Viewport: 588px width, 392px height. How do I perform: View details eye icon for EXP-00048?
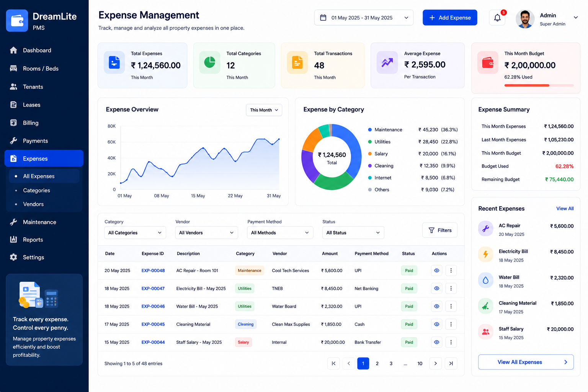pos(436,271)
